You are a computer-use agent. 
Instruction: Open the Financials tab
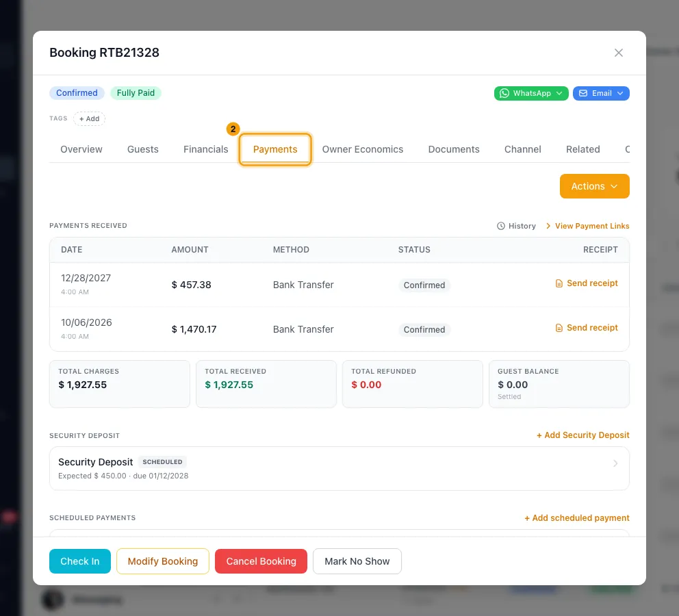pyautogui.click(x=206, y=149)
